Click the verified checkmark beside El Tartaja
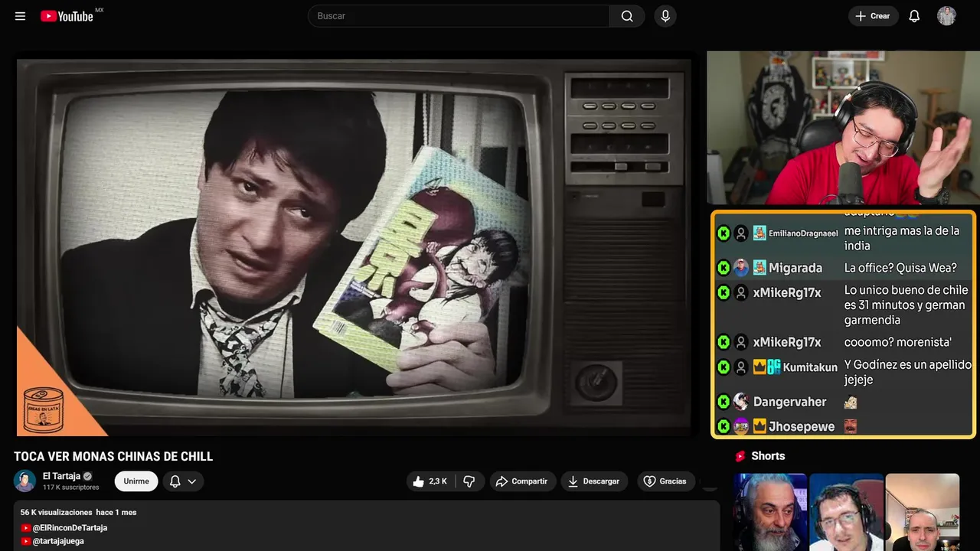Viewport: 980px width, 551px height. [x=87, y=476]
